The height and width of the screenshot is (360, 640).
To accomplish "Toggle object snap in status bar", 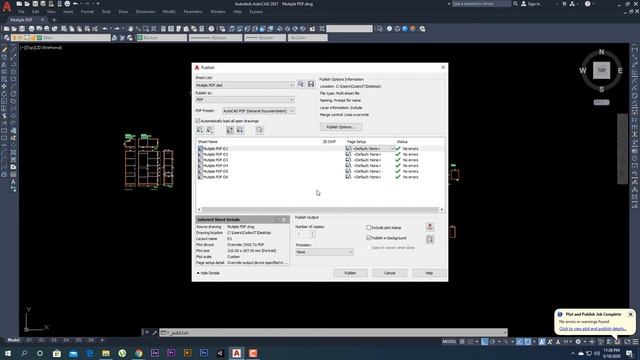I will pos(528,342).
